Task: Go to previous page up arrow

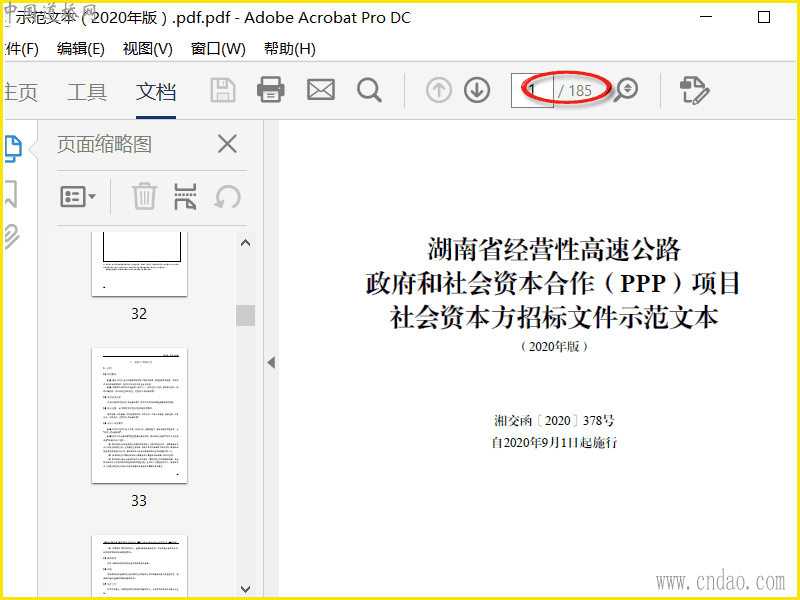Action: (439, 90)
